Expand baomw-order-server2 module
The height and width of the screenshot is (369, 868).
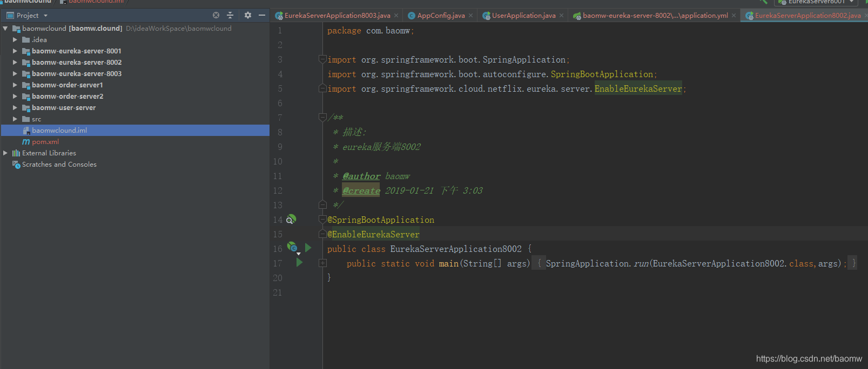(x=15, y=97)
